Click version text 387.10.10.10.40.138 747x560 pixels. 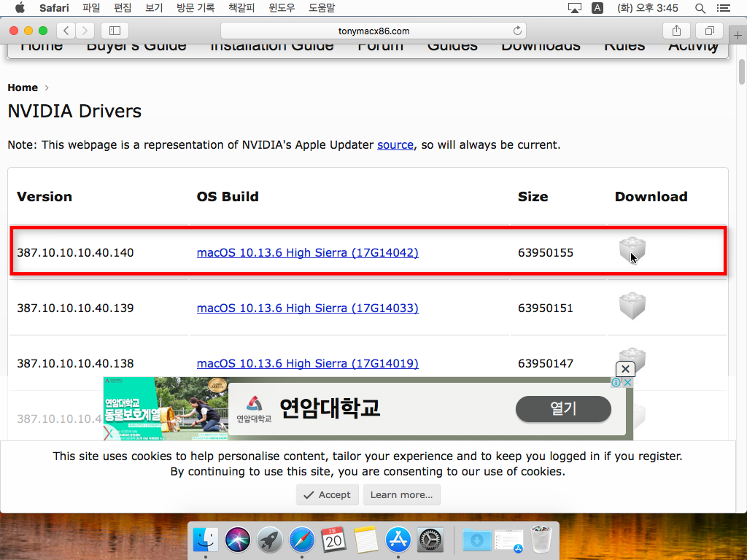click(x=75, y=363)
